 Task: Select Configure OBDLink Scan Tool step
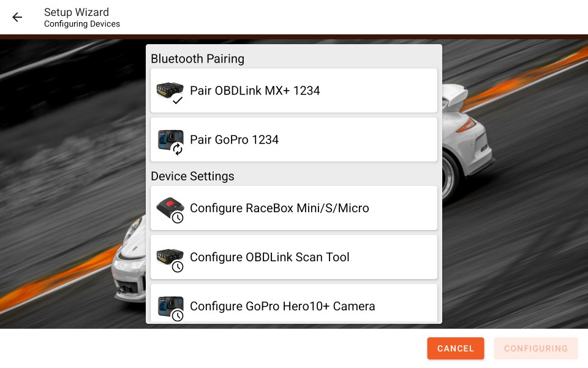pyautogui.click(x=293, y=257)
